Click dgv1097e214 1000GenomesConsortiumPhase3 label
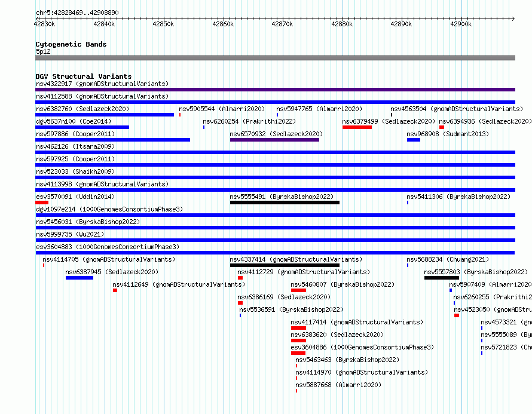Viewport: 532px width, 414px height. (109, 209)
